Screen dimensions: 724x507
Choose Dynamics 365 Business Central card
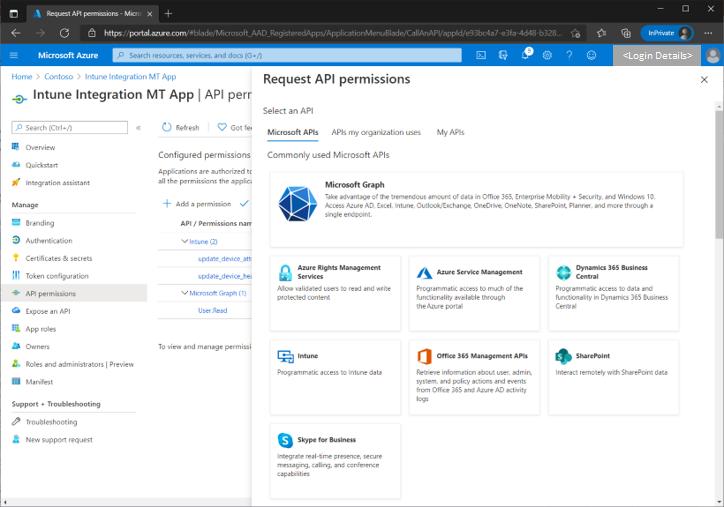[x=614, y=294]
